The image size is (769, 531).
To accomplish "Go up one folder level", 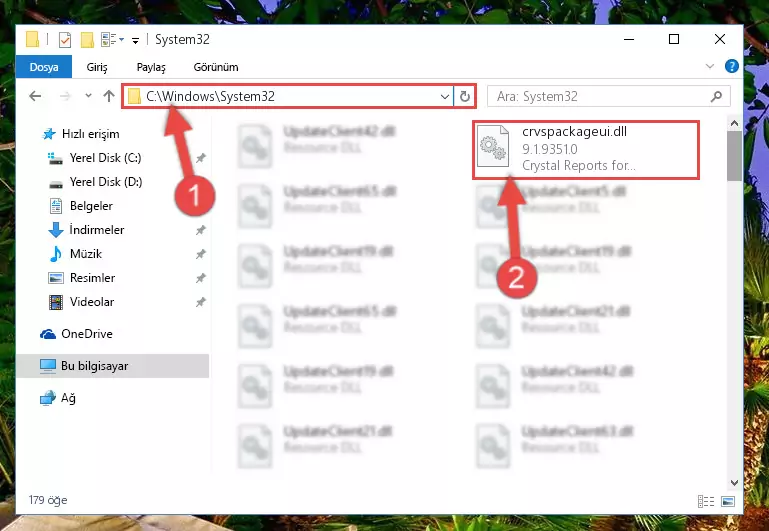I will point(109,96).
